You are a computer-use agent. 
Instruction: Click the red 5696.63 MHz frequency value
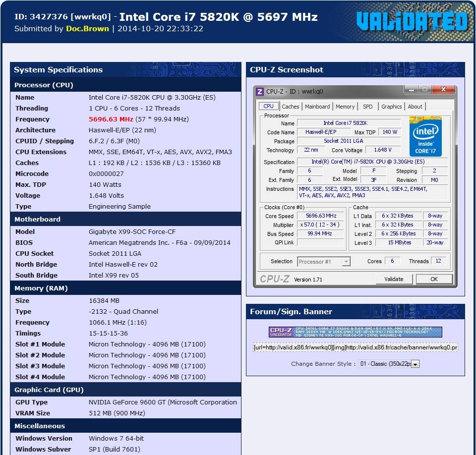pos(111,119)
